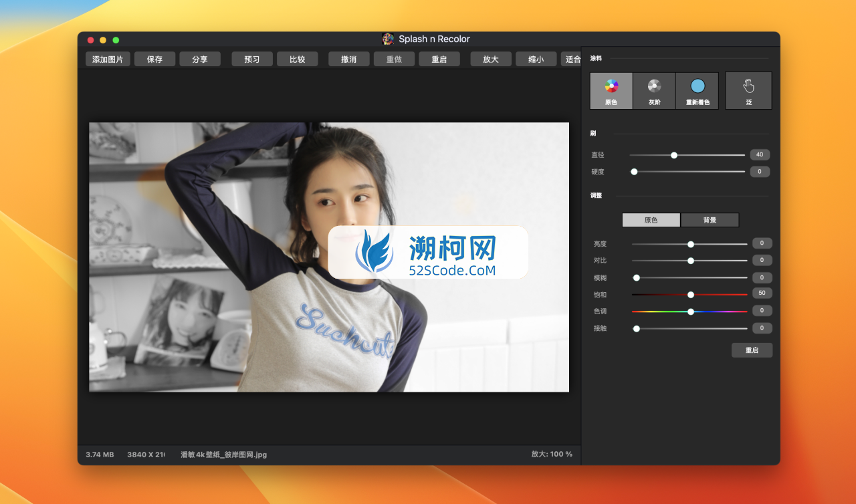Click the 放大: 100 % zoom status
The width and height of the screenshot is (856, 504).
click(552, 455)
